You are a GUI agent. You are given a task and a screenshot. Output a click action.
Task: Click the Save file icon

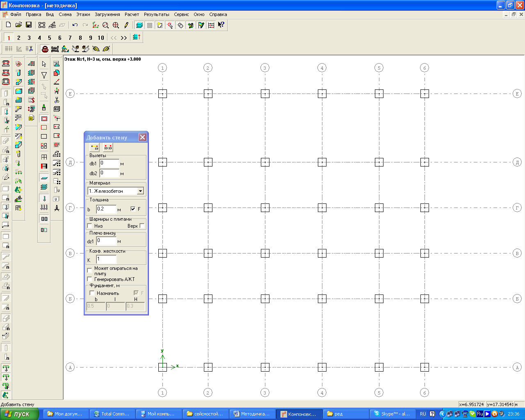coord(29,25)
